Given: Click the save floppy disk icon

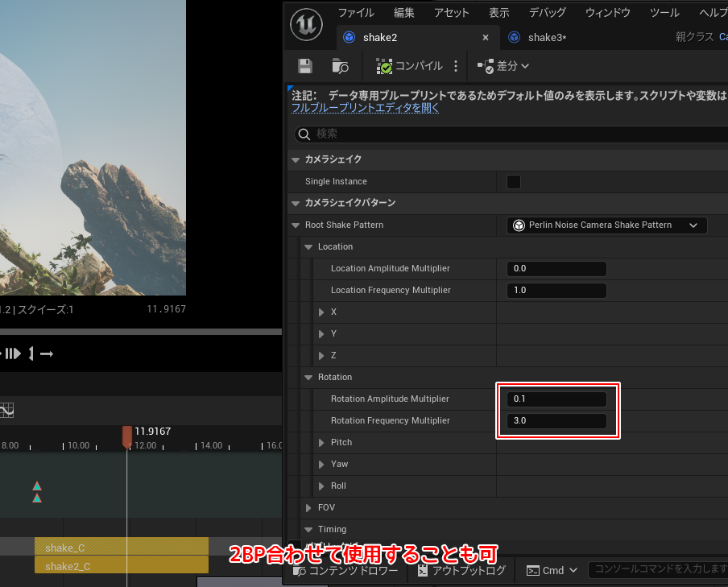Looking at the screenshot, I should (305, 66).
